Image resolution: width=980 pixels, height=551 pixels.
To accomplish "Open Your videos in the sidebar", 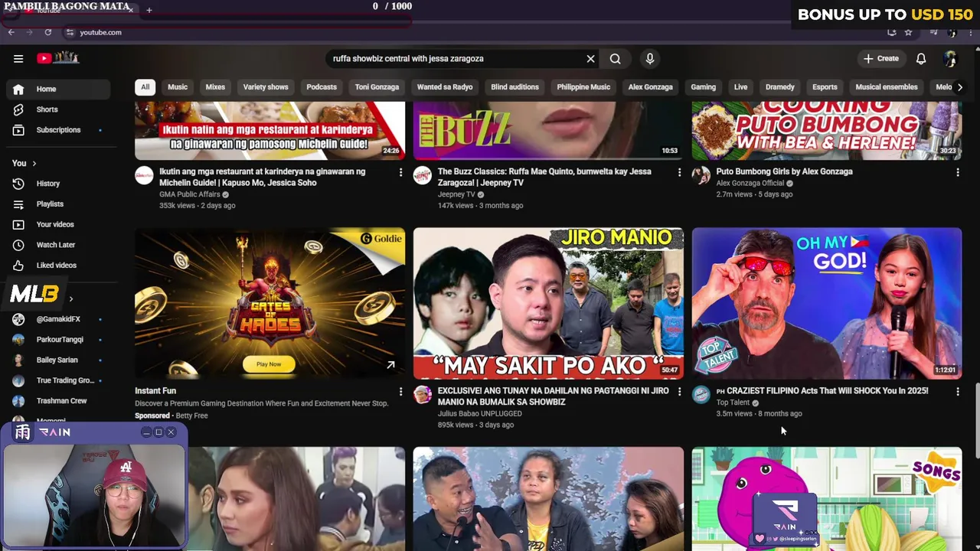I will [x=58, y=224].
